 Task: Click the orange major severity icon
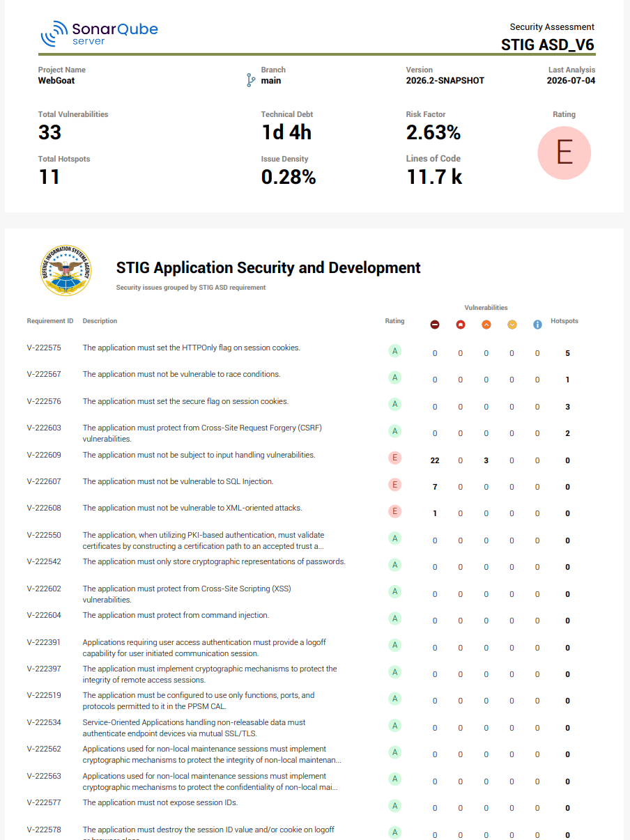pyautogui.click(x=486, y=325)
